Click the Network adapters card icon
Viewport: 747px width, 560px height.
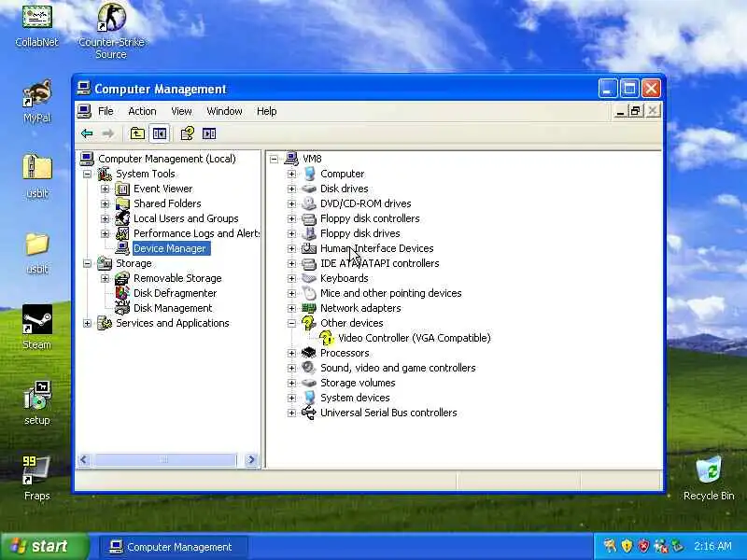pos(309,308)
